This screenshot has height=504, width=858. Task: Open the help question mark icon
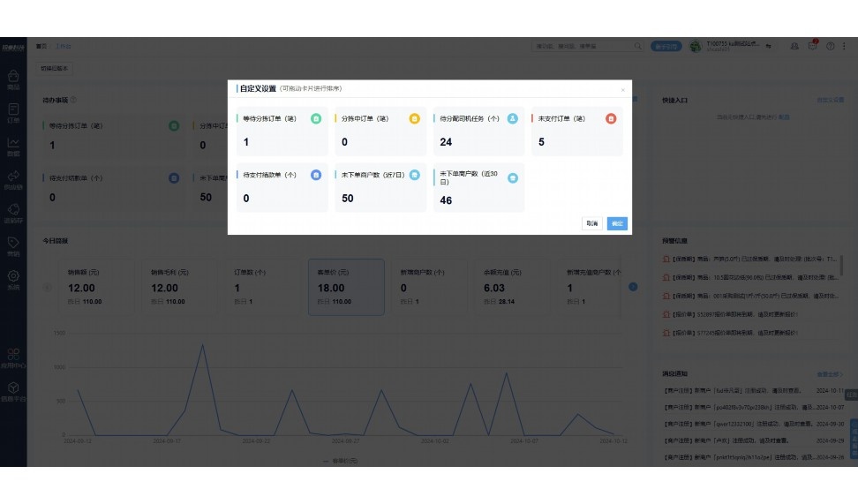(x=830, y=47)
